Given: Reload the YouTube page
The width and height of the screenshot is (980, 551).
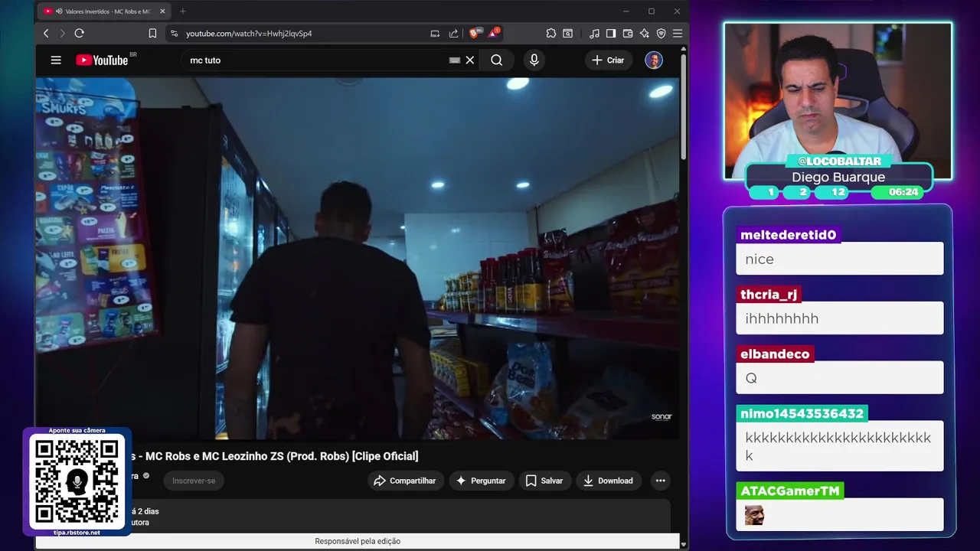Looking at the screenshot, I should click(x=79, y=34).
